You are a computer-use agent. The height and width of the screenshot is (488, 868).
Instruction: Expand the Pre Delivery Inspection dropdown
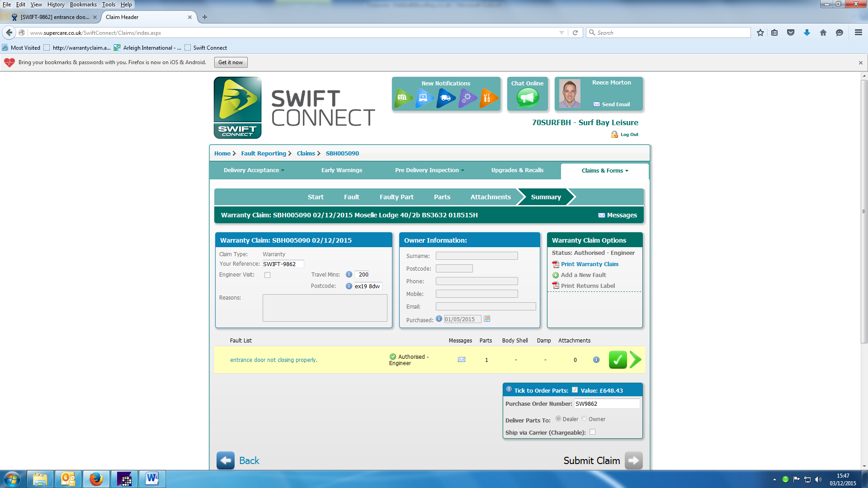(429, 170)
